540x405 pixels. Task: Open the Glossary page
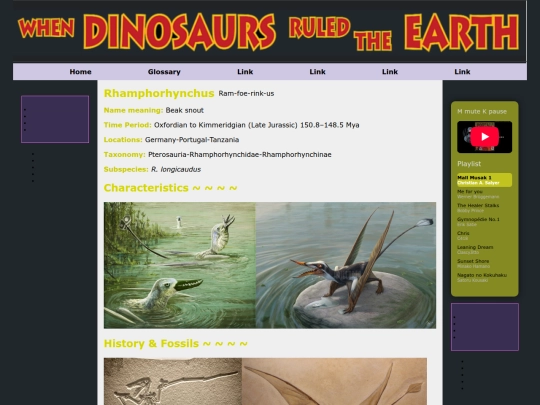(164, 72)
